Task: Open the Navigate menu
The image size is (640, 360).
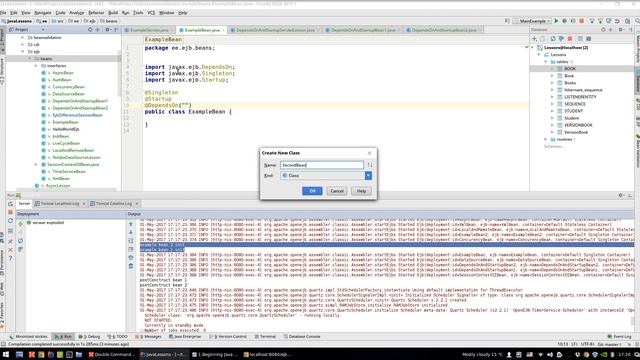Action: point(42,13)
